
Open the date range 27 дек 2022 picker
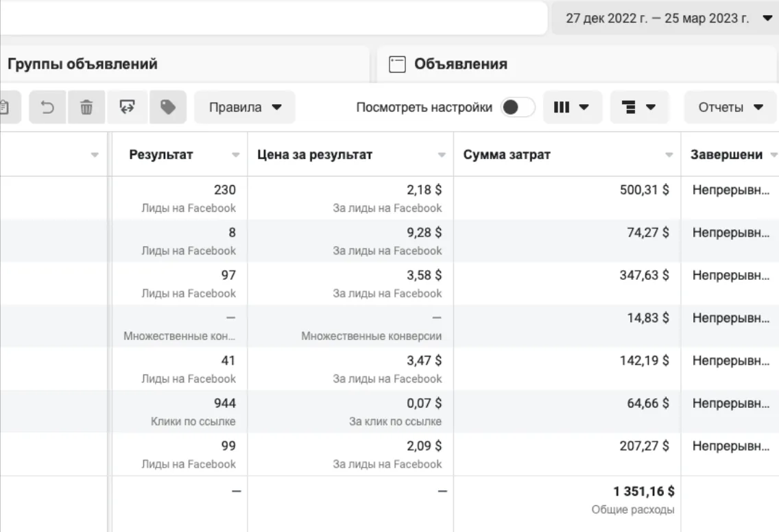point(665,19)
